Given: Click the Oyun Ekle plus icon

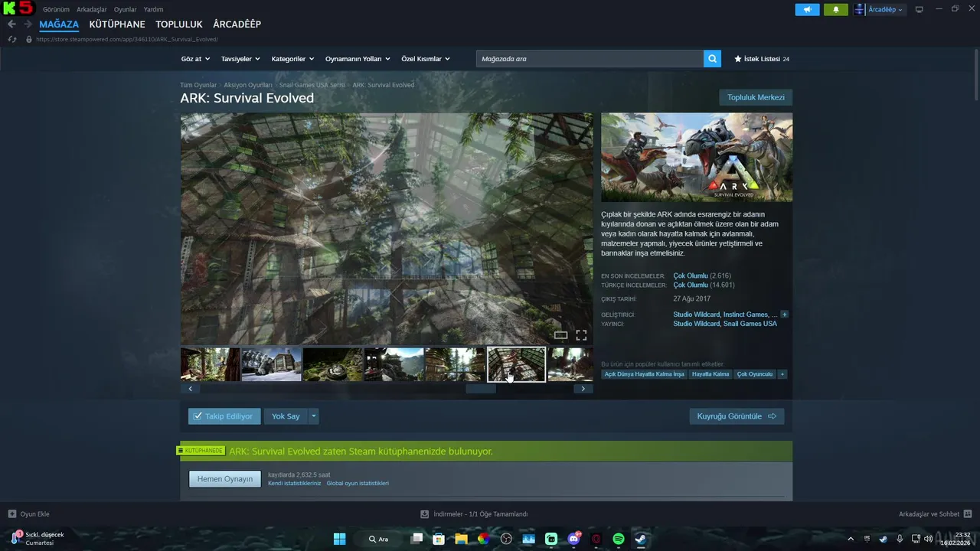Looking at the screenshot, I should point(11,514).
